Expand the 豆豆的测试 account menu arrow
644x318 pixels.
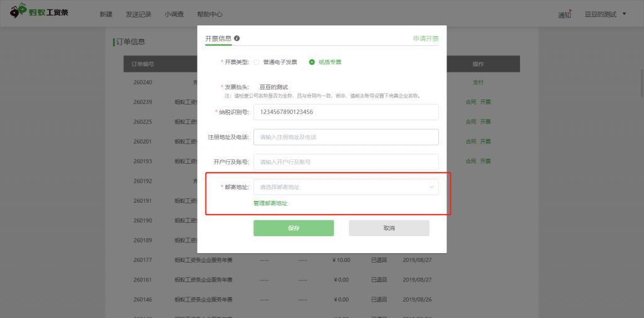[x=624, y=13]
